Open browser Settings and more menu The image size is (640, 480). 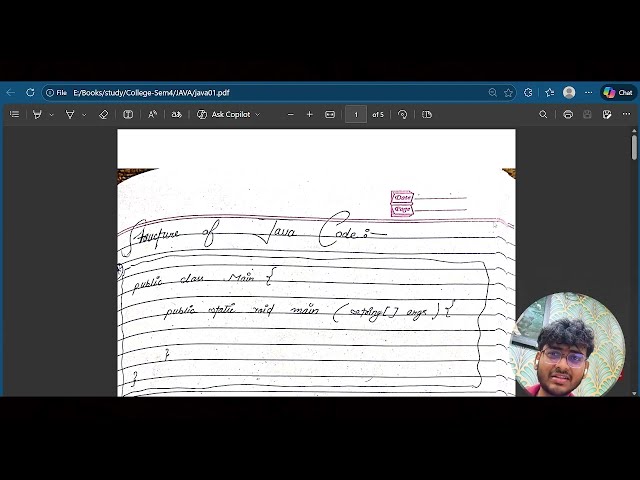tap(589, 93)
